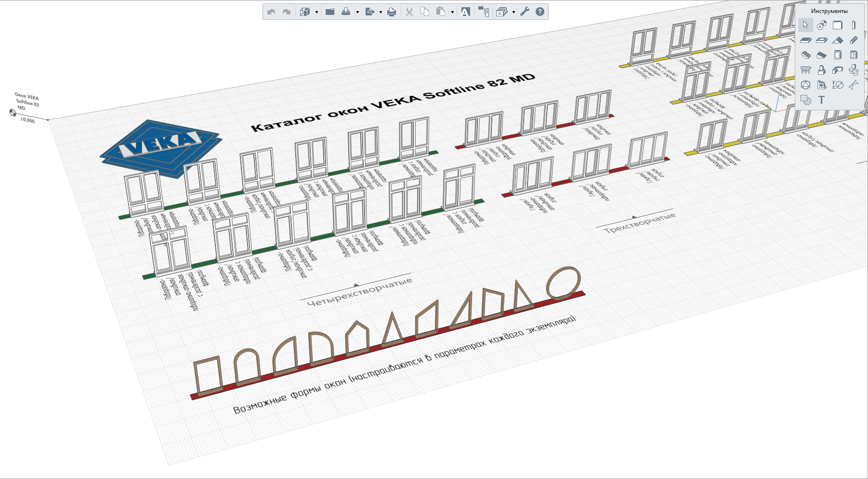
Task: Select the Hatch tool
Action: 806,100
